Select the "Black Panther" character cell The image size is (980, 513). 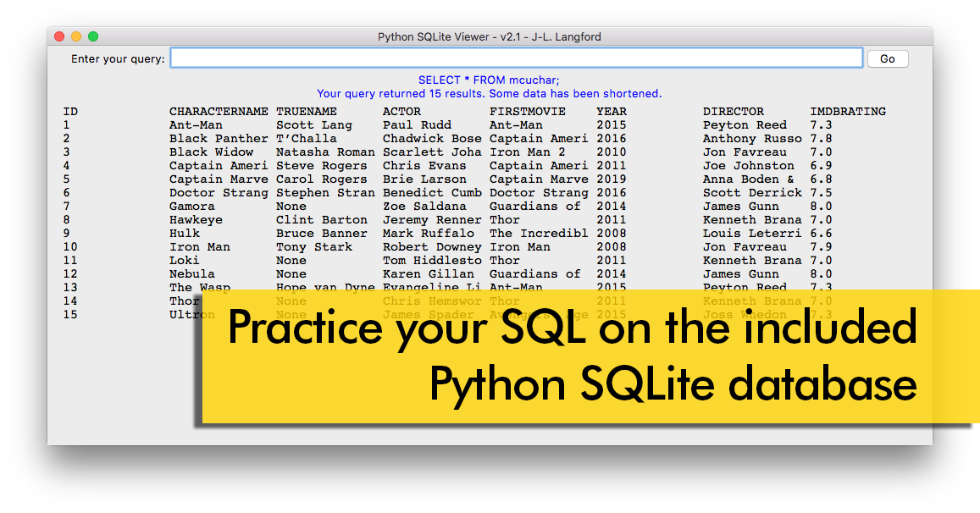pyautogui.click(x=219, y=139)
